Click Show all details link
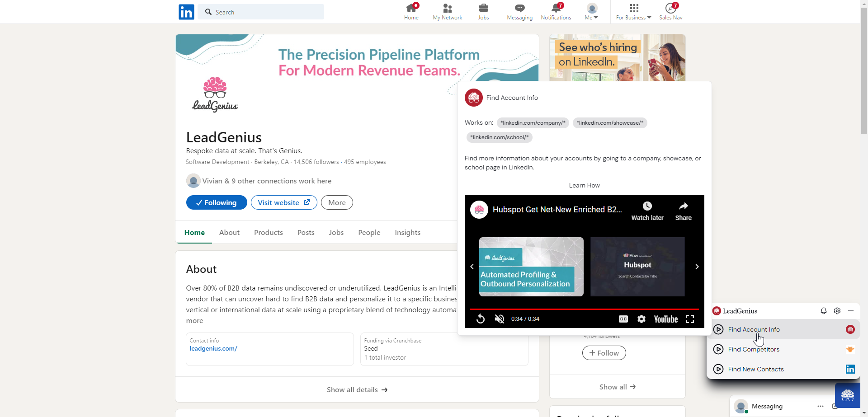The height and width of the screenshot is (417, 868). click(357, 389)
